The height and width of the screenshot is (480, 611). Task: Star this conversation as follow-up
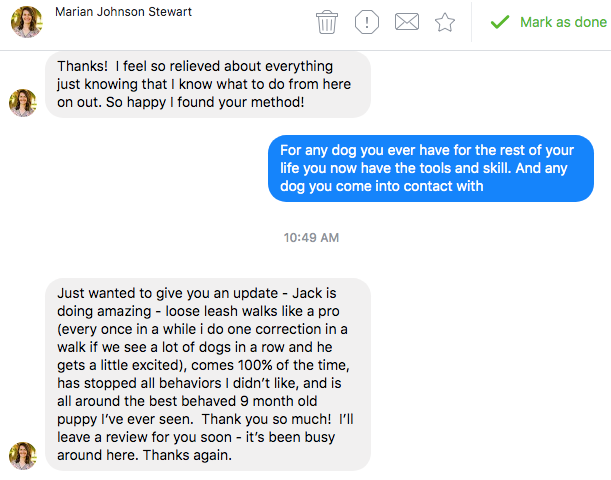(x=445, y=22)
